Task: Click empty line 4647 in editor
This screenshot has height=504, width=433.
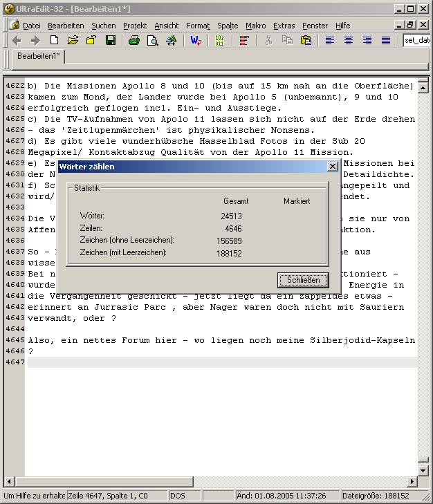Action: click(x=222, y=362)
